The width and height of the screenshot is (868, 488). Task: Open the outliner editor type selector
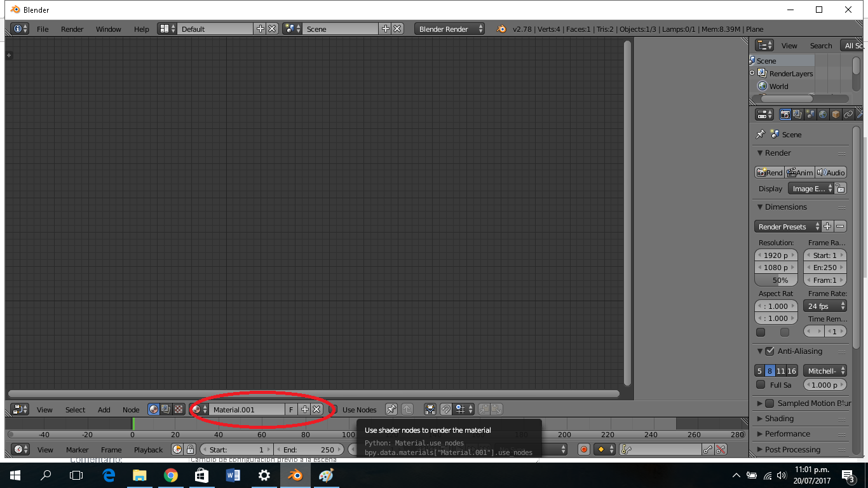[x=764, y=45]
